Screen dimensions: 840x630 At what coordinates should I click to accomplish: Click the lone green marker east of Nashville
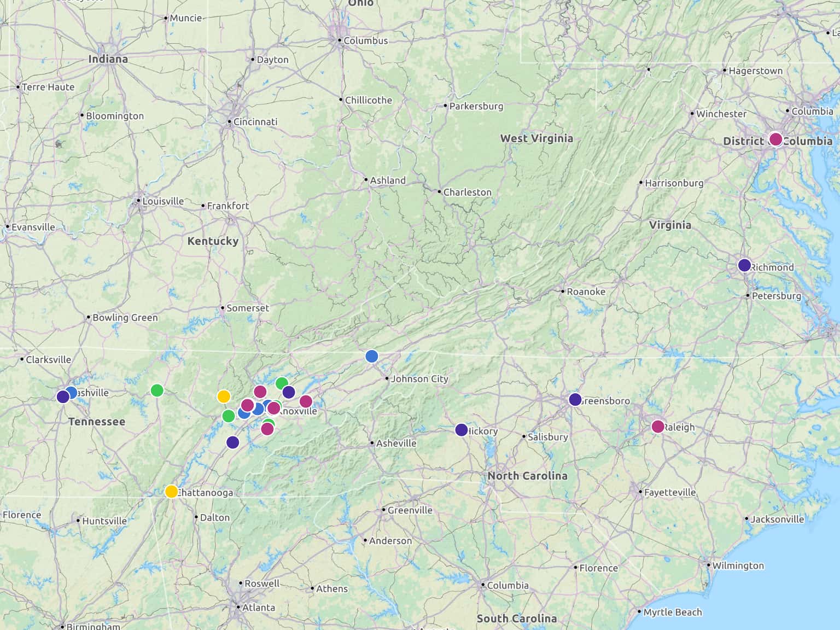coord(157,390)
